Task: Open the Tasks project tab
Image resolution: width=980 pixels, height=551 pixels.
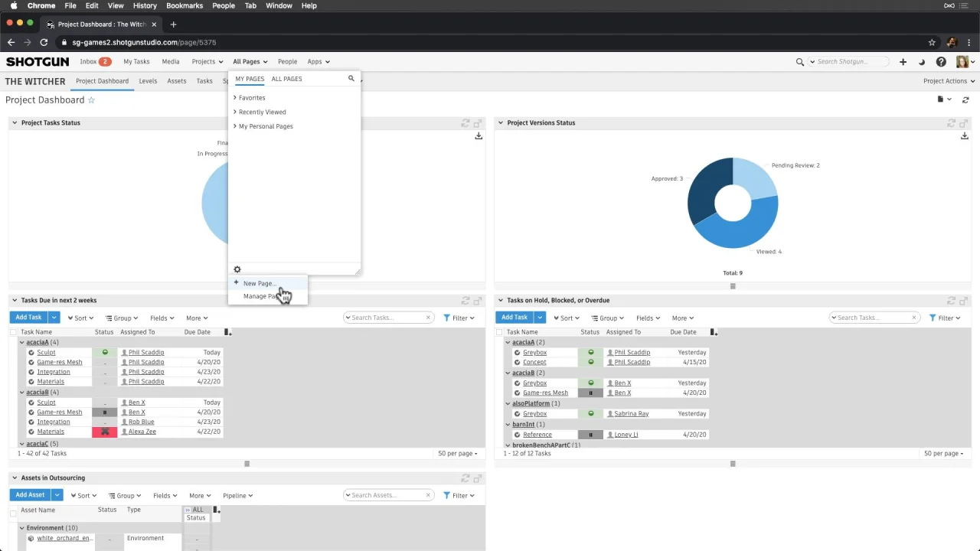Action: [204, 81]
